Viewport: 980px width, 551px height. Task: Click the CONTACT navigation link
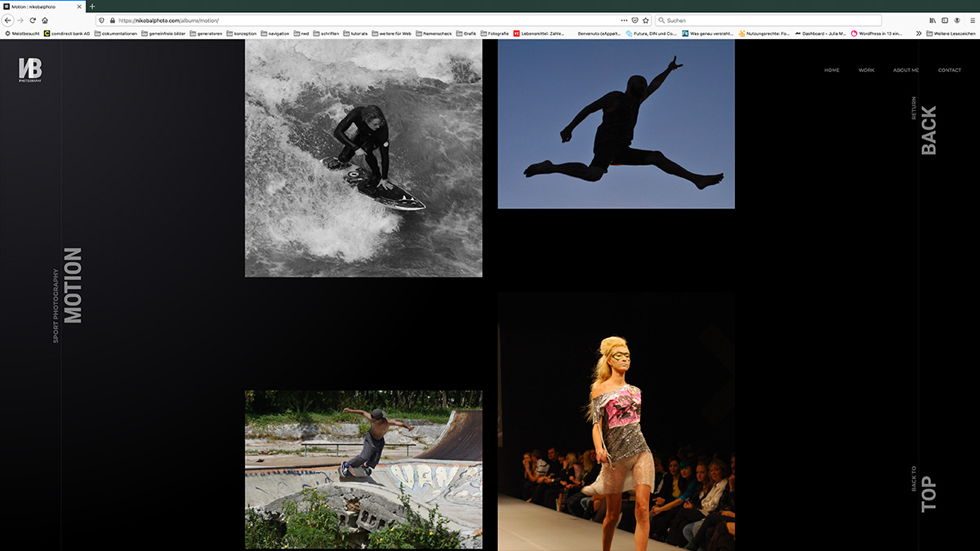click(x=949, y=70)
